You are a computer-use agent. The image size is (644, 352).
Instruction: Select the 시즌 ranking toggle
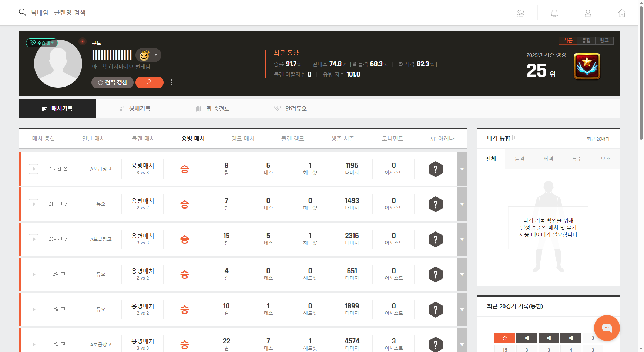click(568, 40)
